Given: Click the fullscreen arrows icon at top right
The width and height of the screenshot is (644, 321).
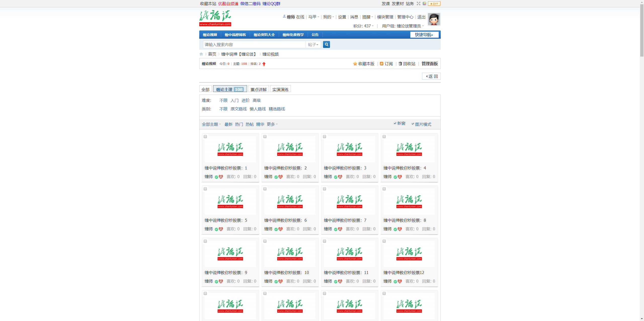Looking at the screenshot, I should 418,4.
